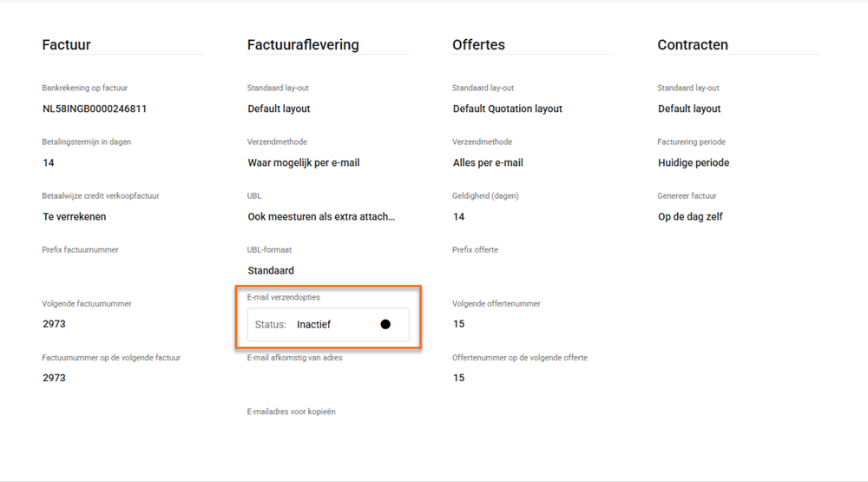Select the UBL-formaat 'Standaard' value

271,271
